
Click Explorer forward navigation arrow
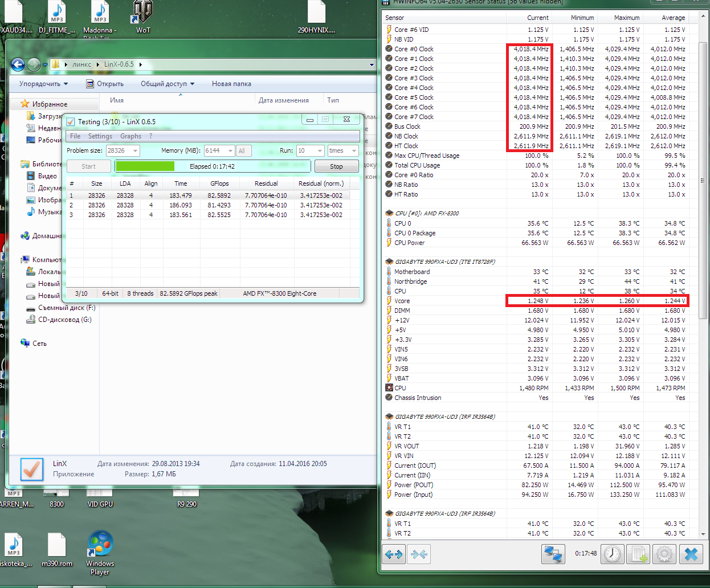(x=34, y=65)
